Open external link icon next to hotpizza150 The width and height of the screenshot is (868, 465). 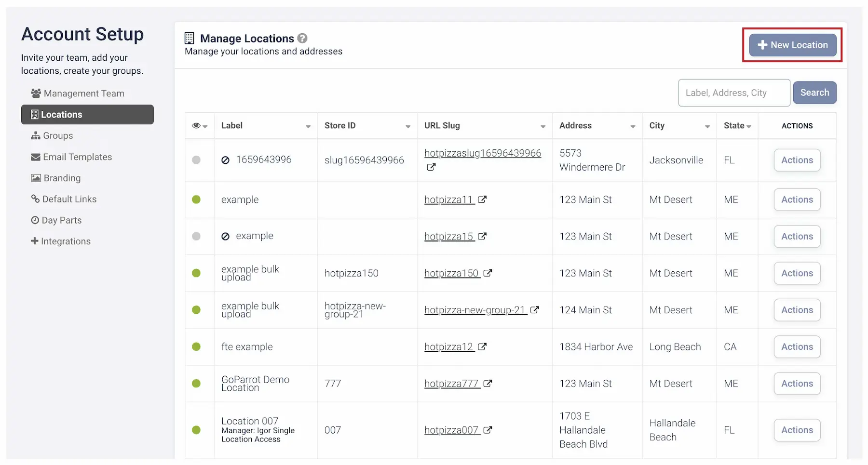[488, 273]
